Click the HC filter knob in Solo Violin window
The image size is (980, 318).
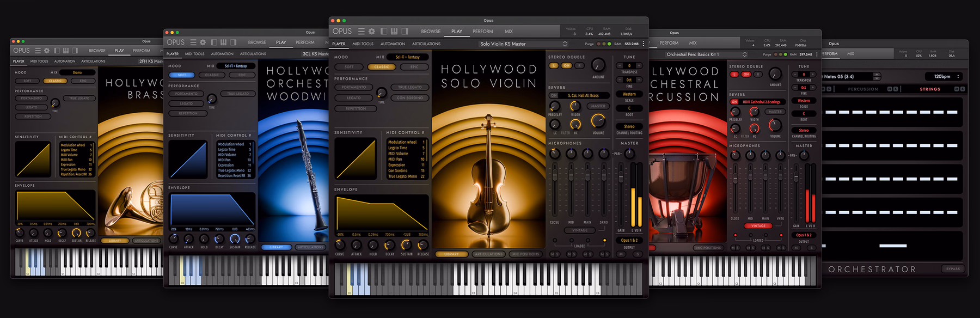(575, 125)
